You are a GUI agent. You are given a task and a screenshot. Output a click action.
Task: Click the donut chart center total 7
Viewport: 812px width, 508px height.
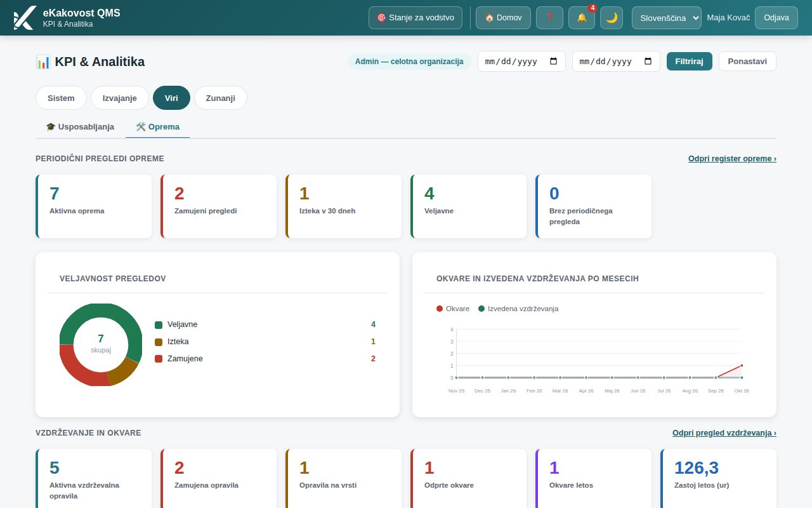click(x=101, y=338)
